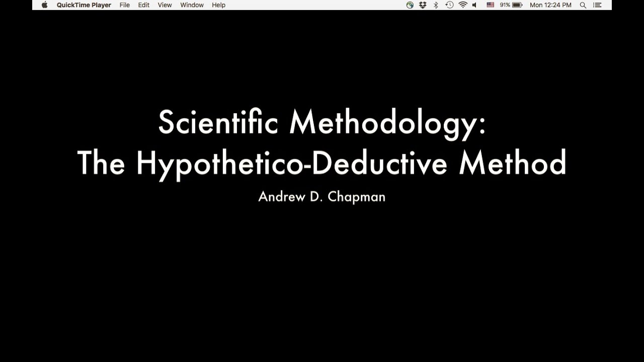The image size is (644, 362).
Task: Click the slide title 'Scientific Methodology:'
Action: 322,123
